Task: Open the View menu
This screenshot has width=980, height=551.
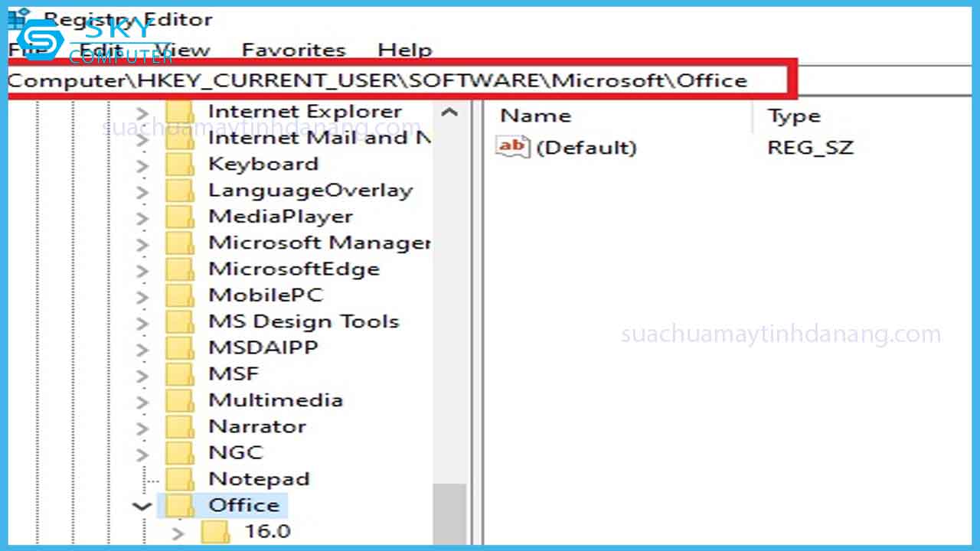Action: pyautogui.click(x=182, y=50)
